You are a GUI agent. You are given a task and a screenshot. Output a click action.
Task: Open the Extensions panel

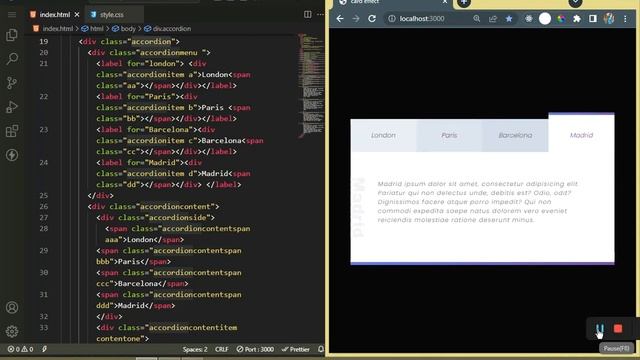[x=12, y=131]
